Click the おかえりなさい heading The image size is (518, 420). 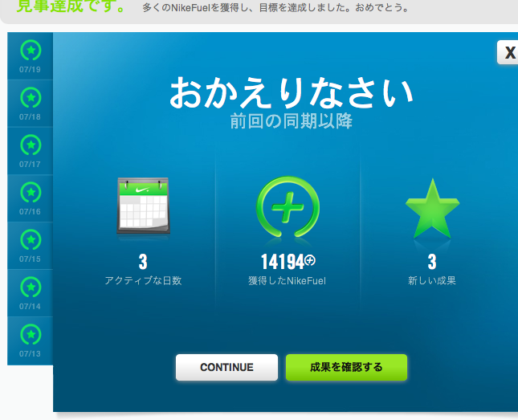click(291, 94)
